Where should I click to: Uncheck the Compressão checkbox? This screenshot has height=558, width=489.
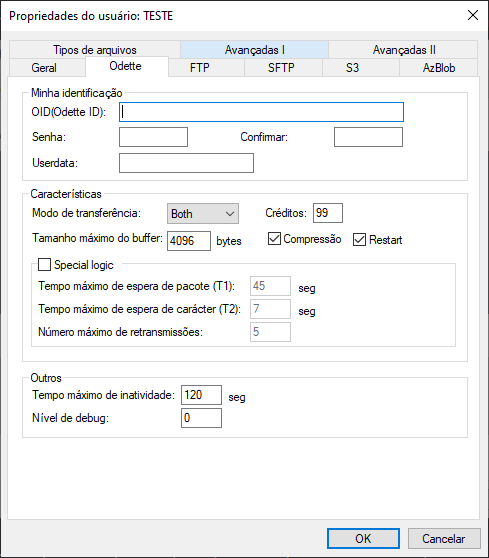tap(274, 239)
